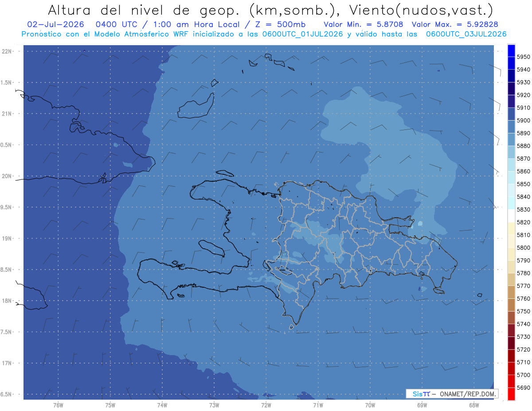Click the '5950' value on the legend
The image size is (532, 411).
point(524,57)
